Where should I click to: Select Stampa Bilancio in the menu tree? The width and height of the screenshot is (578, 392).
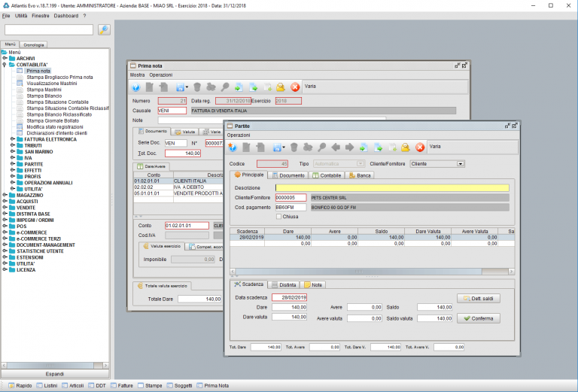[44, 95]
